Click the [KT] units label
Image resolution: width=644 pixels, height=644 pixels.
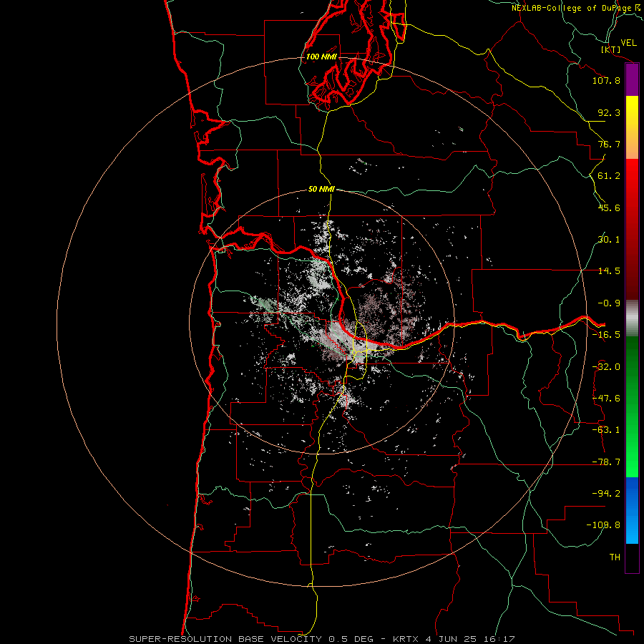(611, 49)
